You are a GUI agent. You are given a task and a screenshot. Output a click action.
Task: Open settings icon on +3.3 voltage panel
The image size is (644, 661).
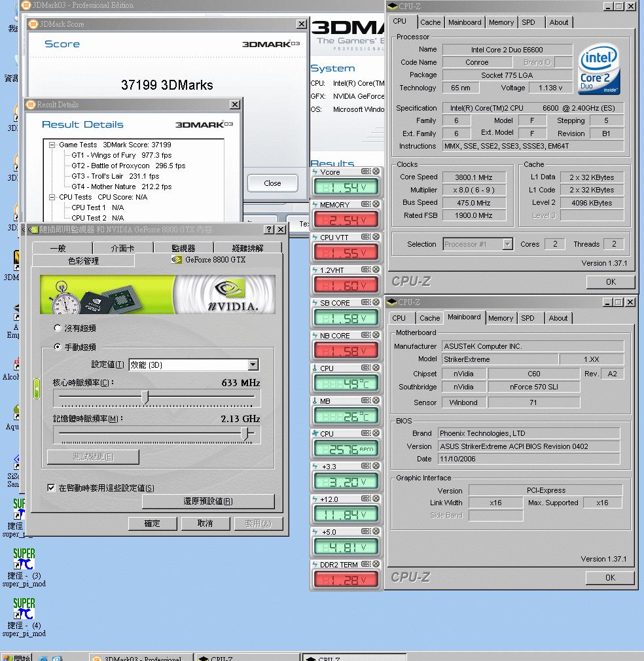coord(365,466)
